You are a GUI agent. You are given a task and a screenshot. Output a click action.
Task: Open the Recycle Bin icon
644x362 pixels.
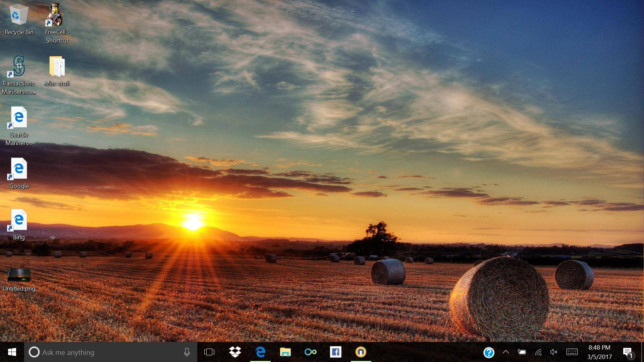[19, 15]
